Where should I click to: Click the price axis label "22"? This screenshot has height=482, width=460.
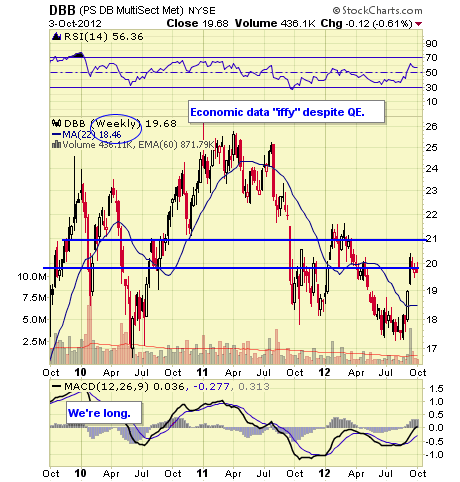point(431,214)
